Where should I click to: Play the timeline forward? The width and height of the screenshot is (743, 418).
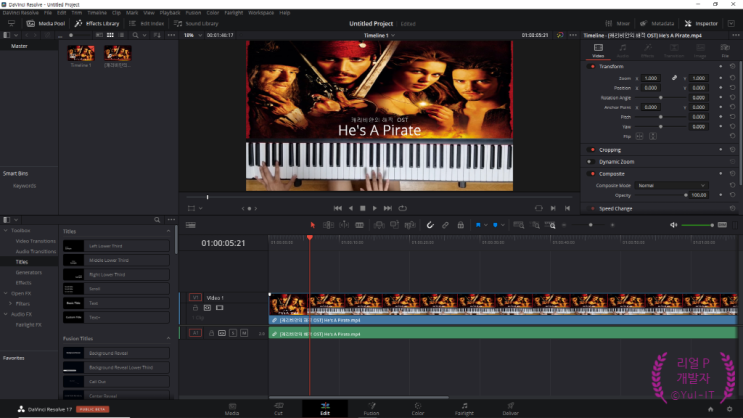(x=375, y=208)
